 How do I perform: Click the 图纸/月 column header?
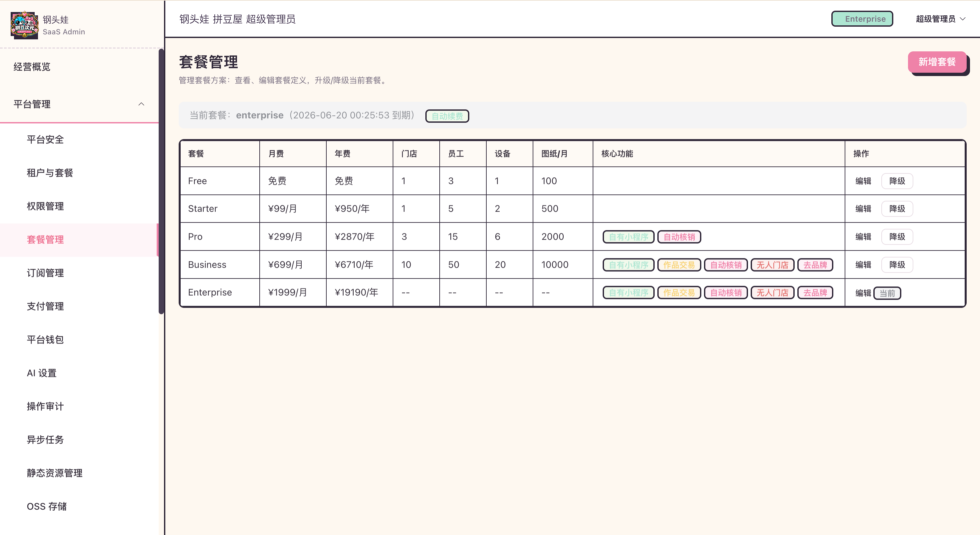[x=563, y=153]
